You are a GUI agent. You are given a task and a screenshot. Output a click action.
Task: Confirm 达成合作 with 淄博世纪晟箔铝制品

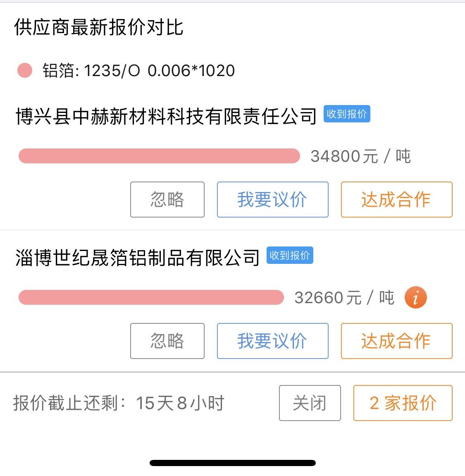coord(396,341)
